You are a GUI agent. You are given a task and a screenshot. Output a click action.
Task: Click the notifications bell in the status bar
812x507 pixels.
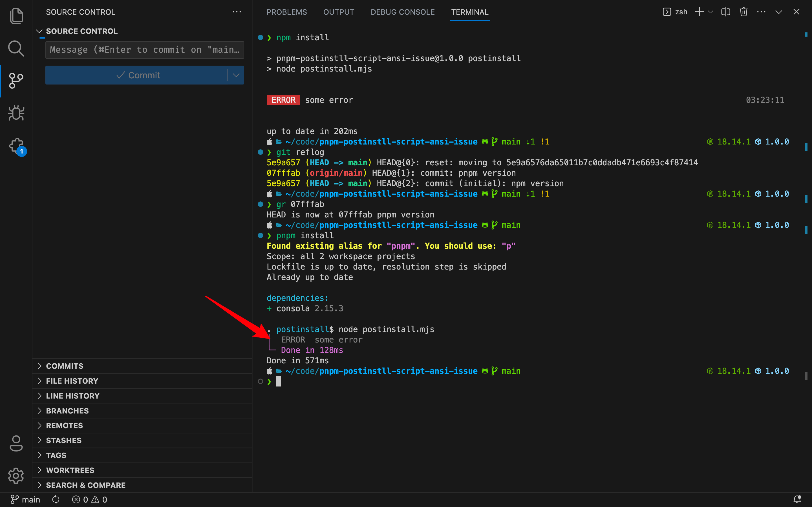(797, 499)
